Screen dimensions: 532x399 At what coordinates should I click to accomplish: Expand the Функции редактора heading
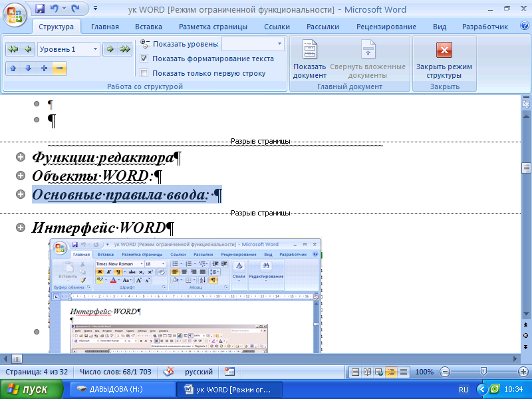point(21,157)
